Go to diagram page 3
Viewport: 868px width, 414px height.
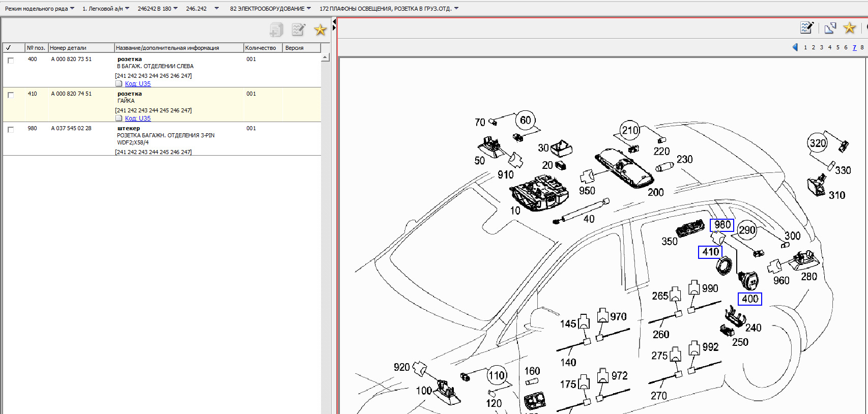click(x=821, y=47)
